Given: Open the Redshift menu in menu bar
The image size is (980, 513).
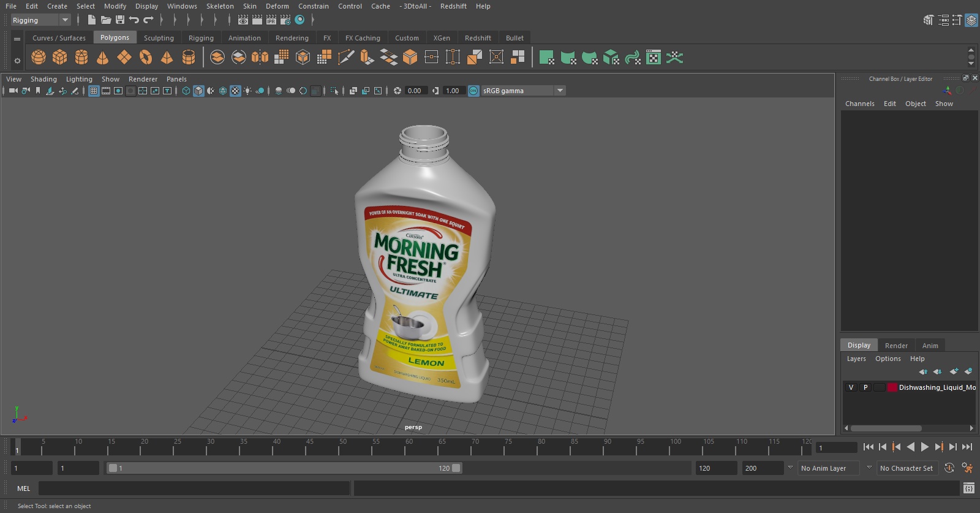Looking at the screenshot, I should coord(453,6).
